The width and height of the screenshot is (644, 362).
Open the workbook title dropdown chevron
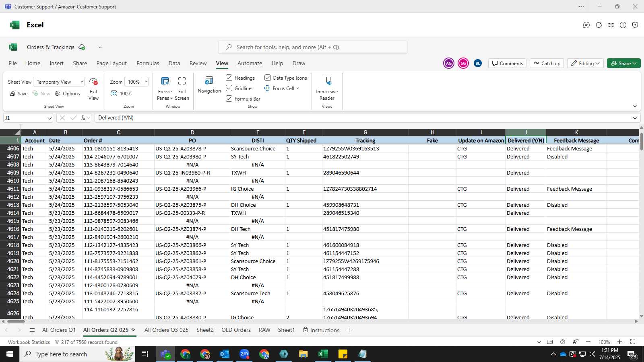[x=100, y=47]
